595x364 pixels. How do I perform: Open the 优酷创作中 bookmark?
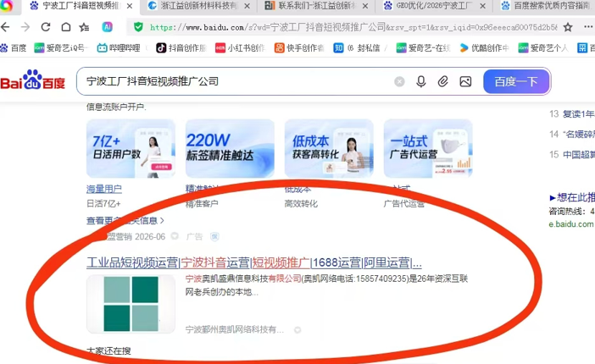pyautogui.click(x=484, y=47)
